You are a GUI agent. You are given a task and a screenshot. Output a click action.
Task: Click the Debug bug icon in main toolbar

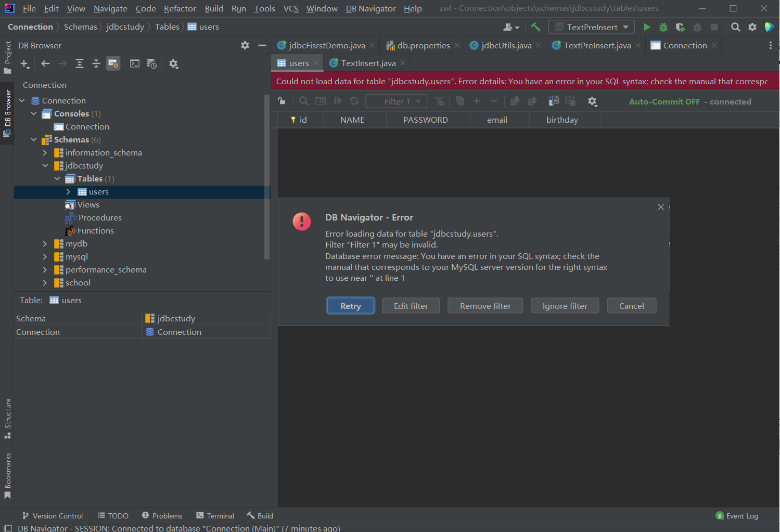click(663, 27)
